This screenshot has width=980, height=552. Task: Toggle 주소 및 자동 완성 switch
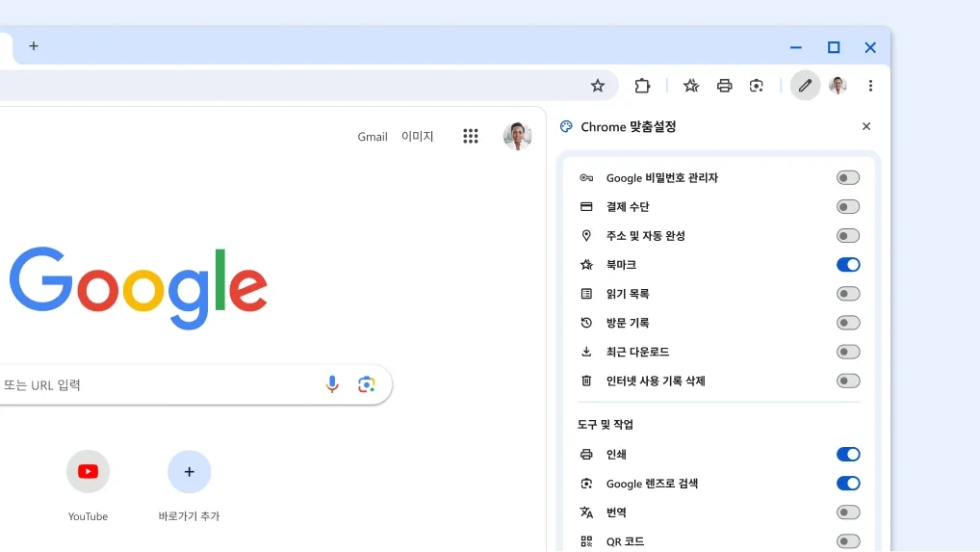(848, 236)
